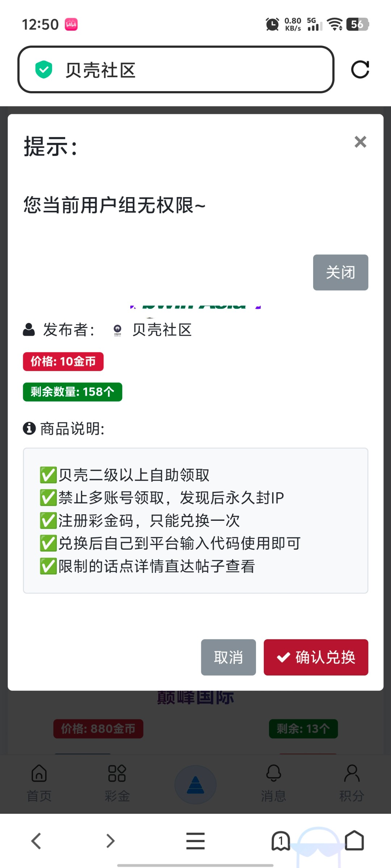Go back with browser back arrow
Viewport: 391px width, 868px height.
click(x=36, y=841)
